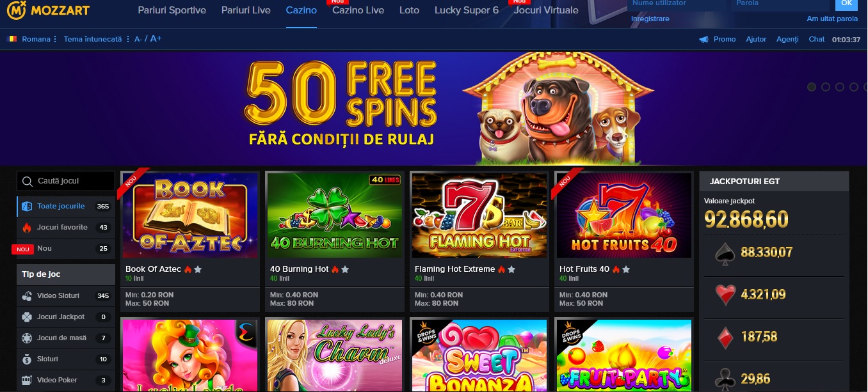Click the Promo megaphone icon
The width and height of the screenshot is (868, 392).
[704, 39]
